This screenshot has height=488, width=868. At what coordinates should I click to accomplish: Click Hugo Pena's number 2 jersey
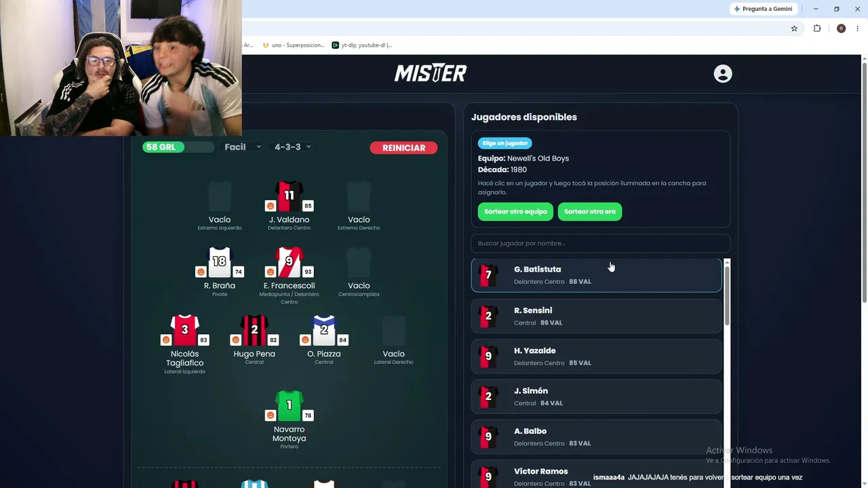[x=254, y=330]
